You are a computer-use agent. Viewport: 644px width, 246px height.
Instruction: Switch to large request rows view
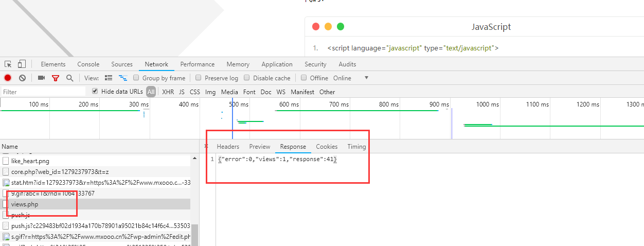tap(109, 78)
